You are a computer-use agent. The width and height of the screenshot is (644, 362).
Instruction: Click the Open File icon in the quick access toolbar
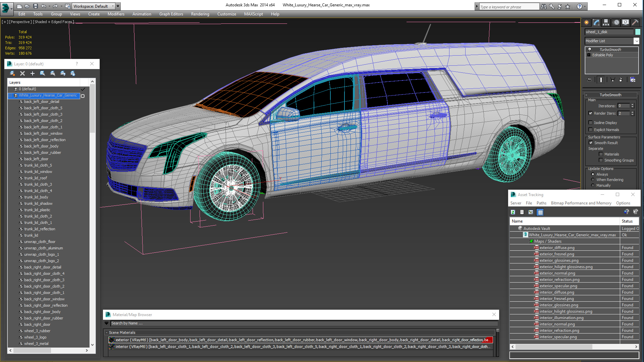click(27, 6)
